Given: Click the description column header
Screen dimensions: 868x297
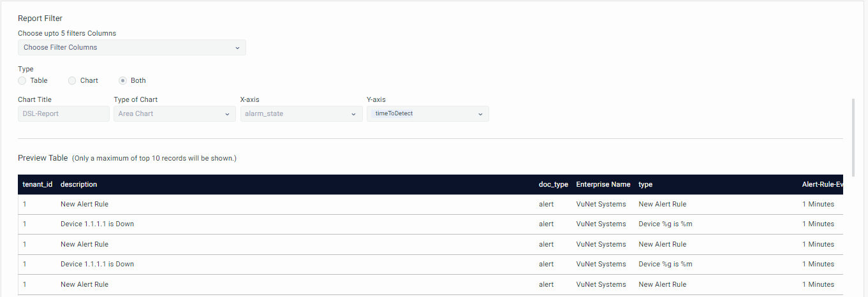Looking at the screenshot, I should (79, 185).
